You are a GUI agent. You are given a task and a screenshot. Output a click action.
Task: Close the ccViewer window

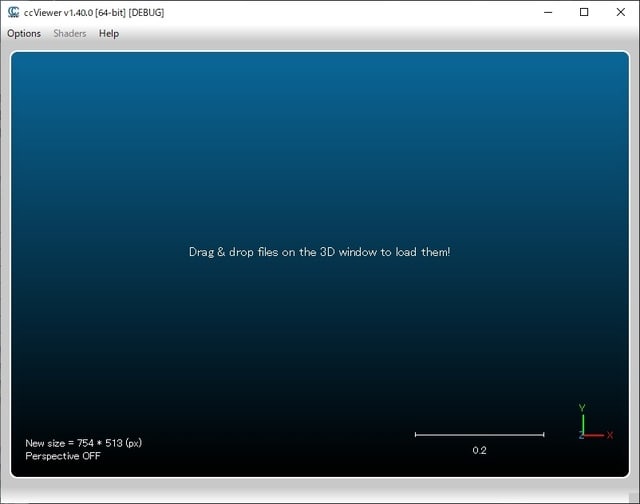coord(620,12)
